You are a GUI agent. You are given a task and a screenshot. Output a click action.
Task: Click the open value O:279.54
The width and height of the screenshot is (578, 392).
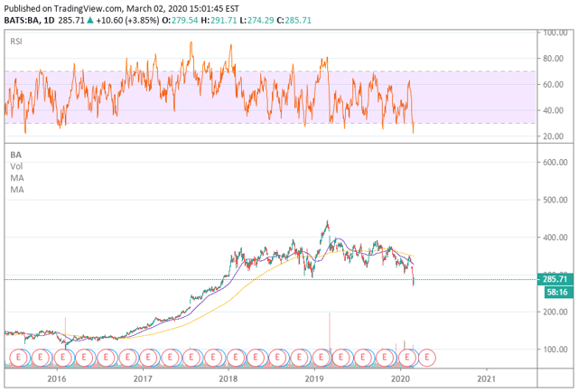tap(180, 20)
